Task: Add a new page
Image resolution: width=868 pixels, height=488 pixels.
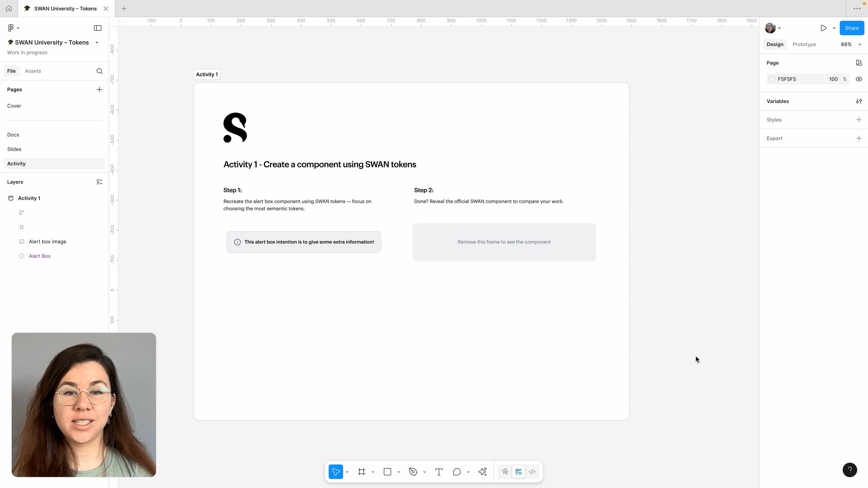Action: point(99,90)
